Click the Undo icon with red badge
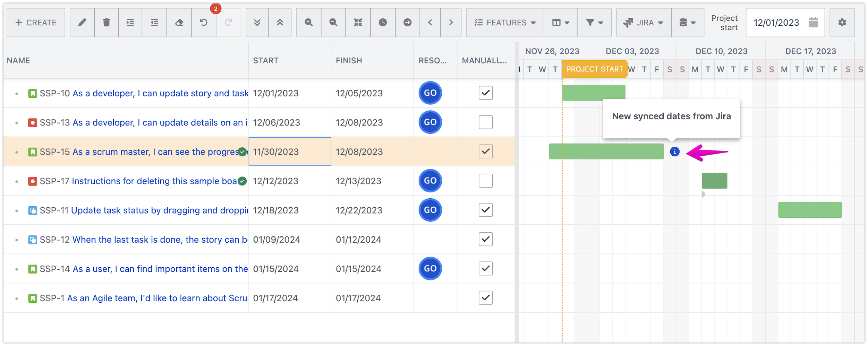 click(x=204, y=23)
